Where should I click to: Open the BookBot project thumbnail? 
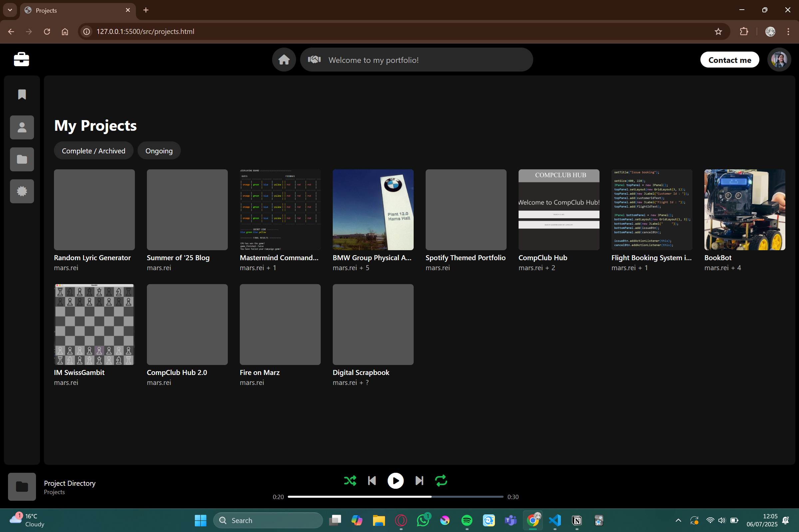click(x=744, y=210)
